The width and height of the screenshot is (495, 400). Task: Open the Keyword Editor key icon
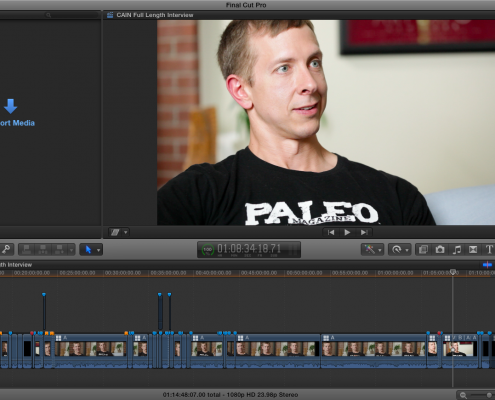point(6,249)
